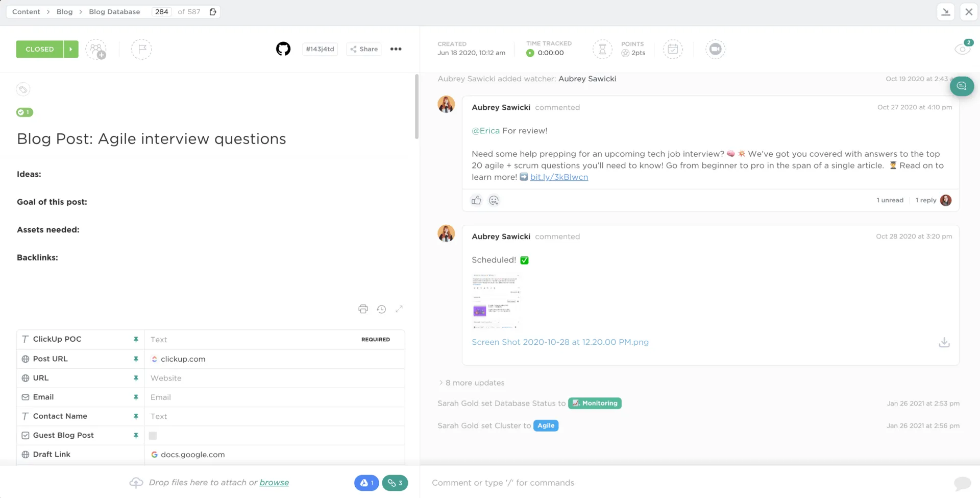Open the bit.ly/3kBlwcn link
The image size is (980, 498).
coord(559,177)
